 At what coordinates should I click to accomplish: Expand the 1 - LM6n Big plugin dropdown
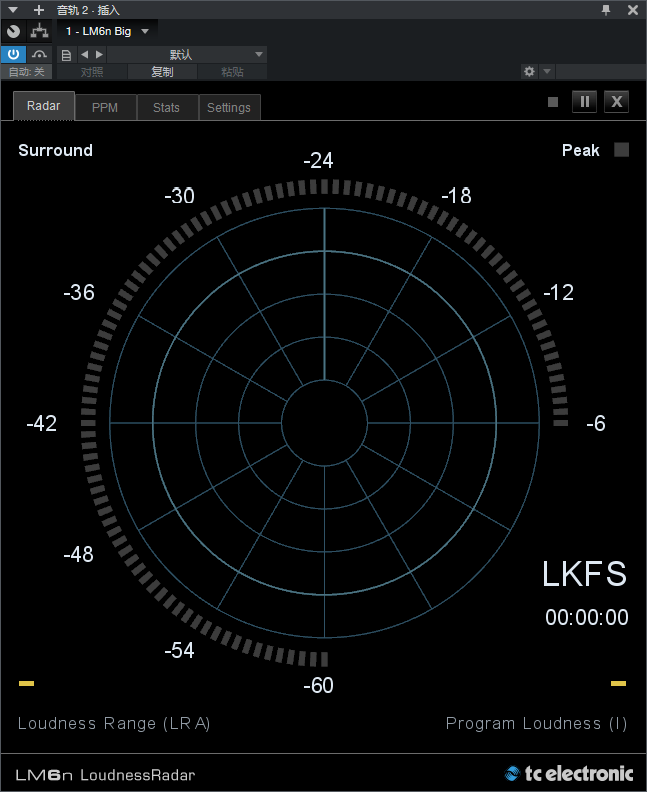pyautogui.click(x=145, y=31)
